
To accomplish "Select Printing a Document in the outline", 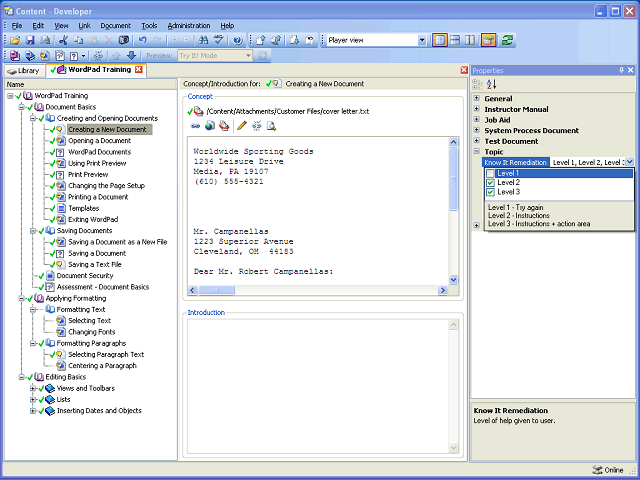I will 97,196.
